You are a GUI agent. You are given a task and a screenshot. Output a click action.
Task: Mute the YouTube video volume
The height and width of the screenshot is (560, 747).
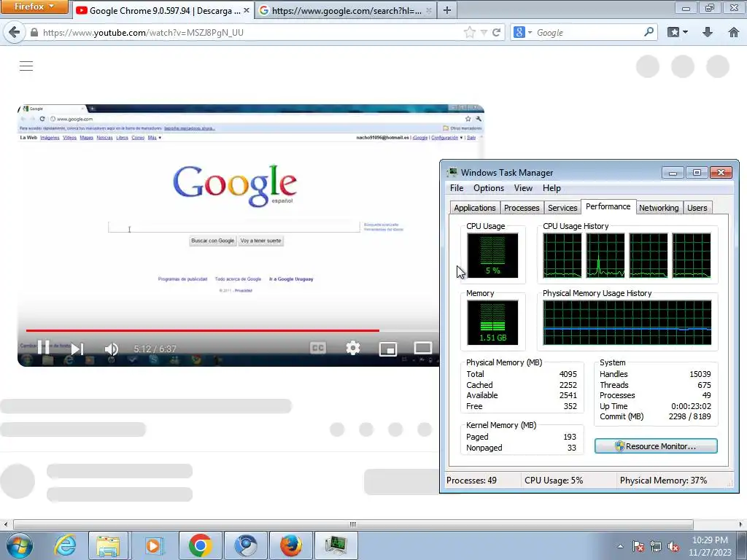coord(111,349)
